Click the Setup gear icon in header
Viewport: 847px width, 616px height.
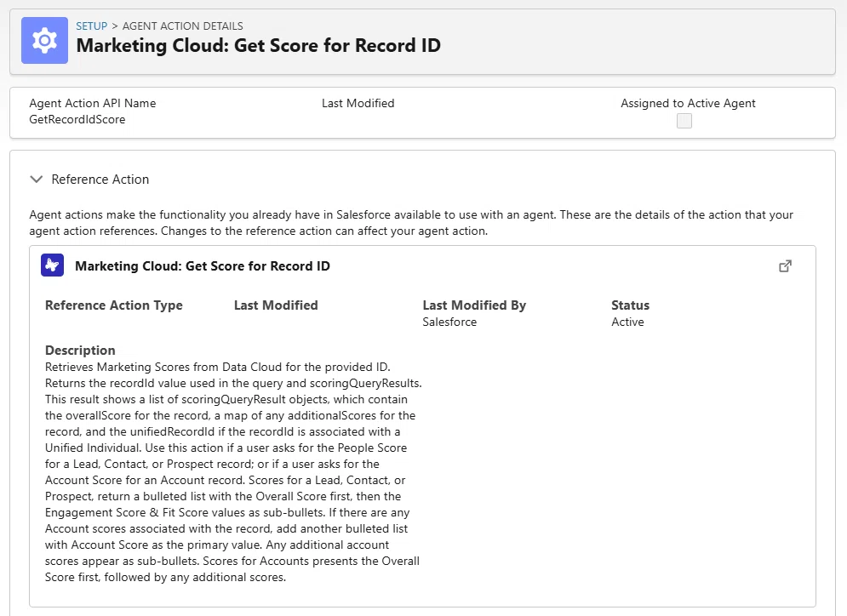point(44,41)
